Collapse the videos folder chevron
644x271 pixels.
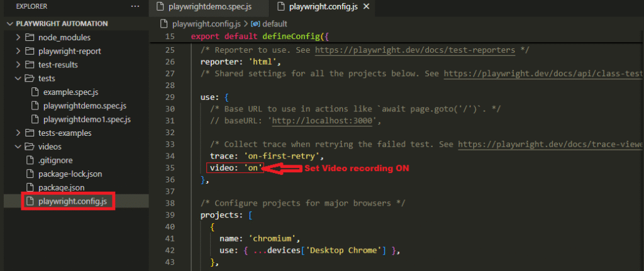18,147
